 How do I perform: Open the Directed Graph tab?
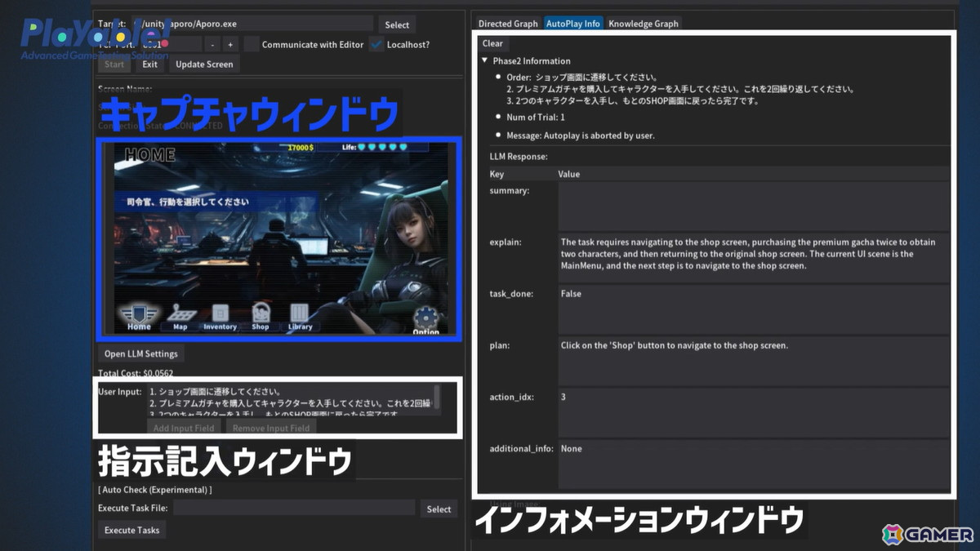point(507,23)
